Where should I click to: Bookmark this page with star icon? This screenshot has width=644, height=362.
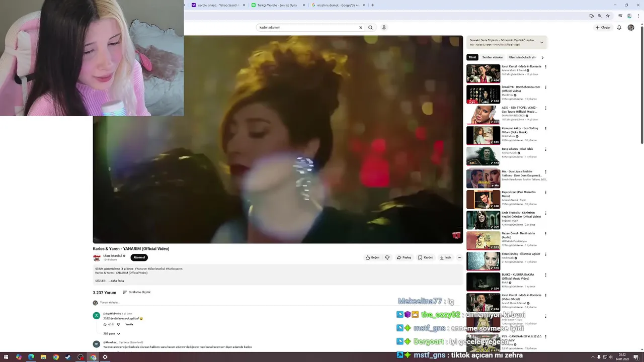(x=608, y=16)
